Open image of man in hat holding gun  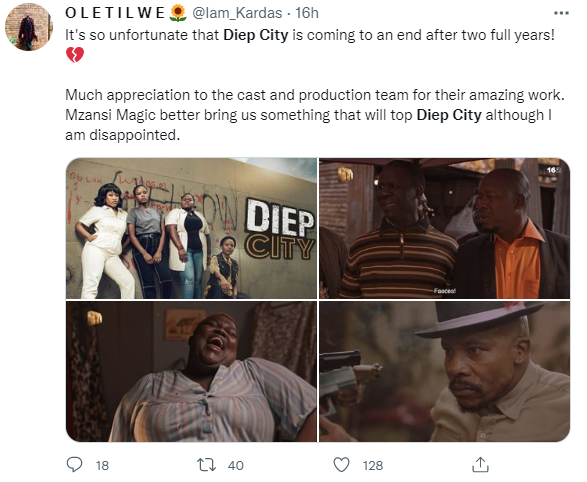tap(444, 372)
